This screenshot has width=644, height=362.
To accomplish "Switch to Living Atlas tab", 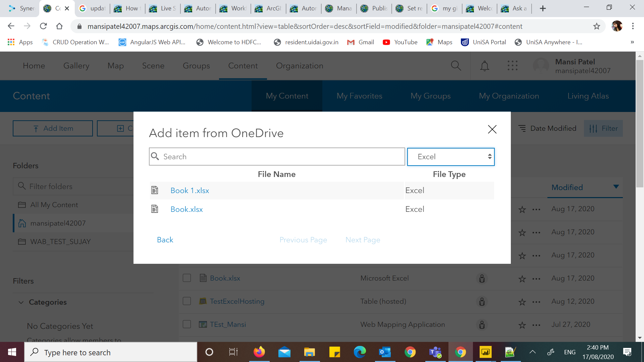I will click(x=588, y=96).
